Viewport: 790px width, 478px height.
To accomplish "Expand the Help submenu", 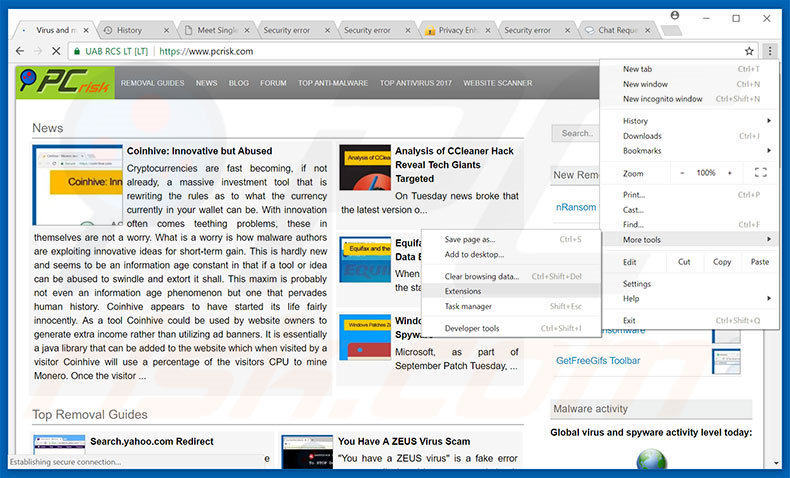I will [690, 299].
